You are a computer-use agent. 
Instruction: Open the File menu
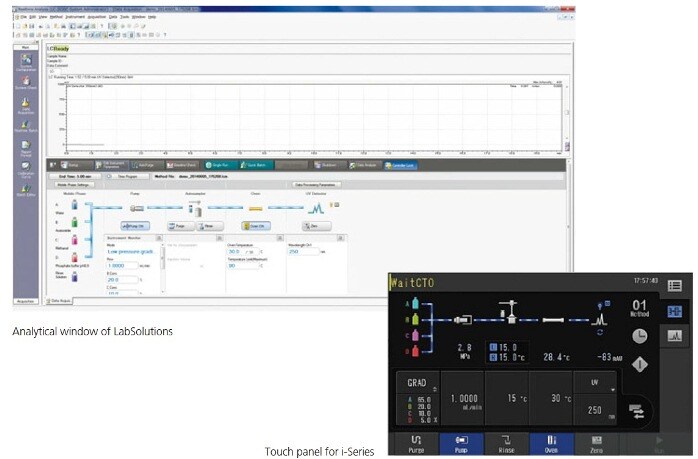coord(23,17)
